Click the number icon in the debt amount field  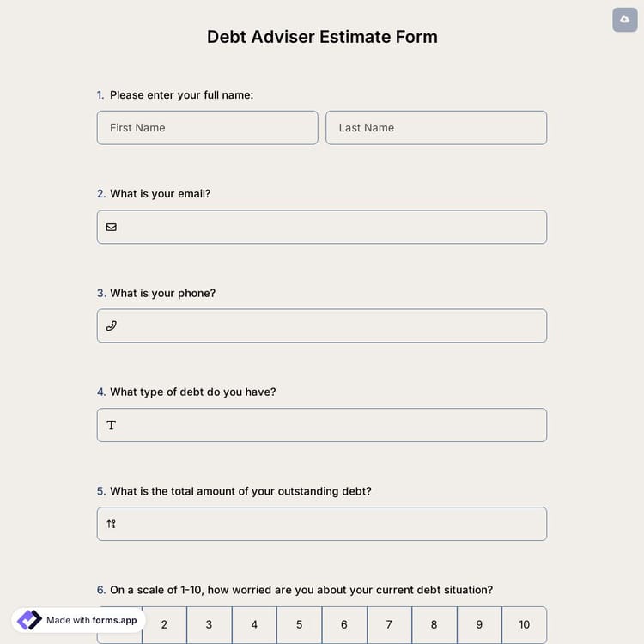[x=112, y=524]
